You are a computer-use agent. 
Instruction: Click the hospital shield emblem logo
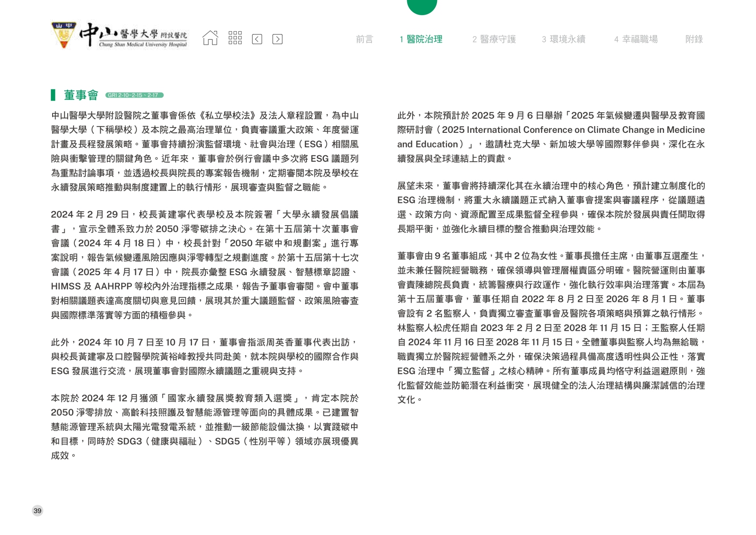pyautogui.click(x=64, y=35)
